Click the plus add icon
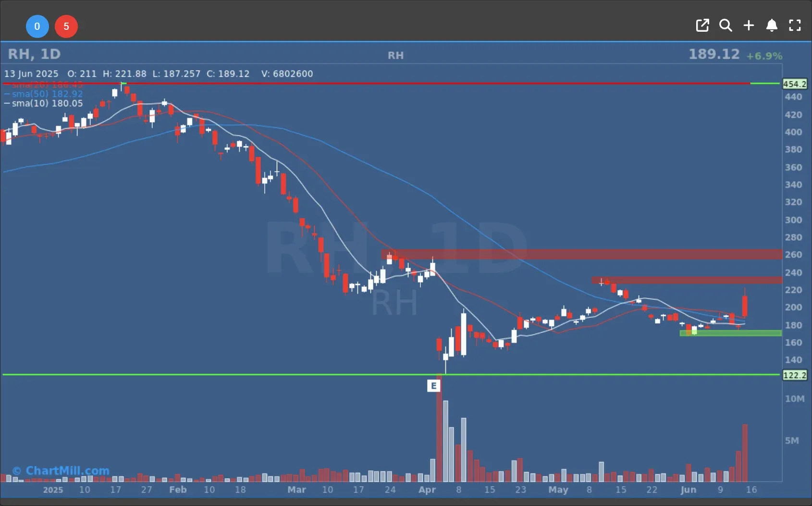This screenshot has height=506, width=812. [x=749, y=25]
